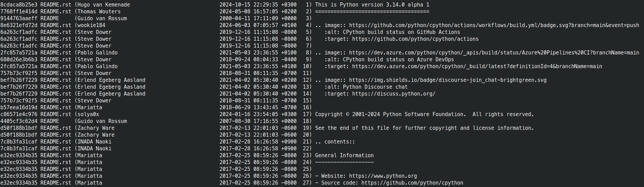
Task: Click commit hash 8cdaca8b25e3
Action: pos(19,5)
